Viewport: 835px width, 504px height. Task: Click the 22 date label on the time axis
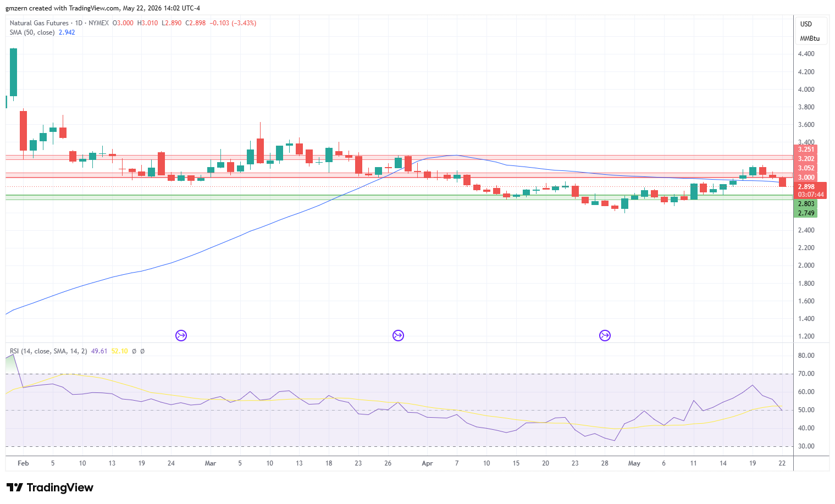(x=782, y=463)
